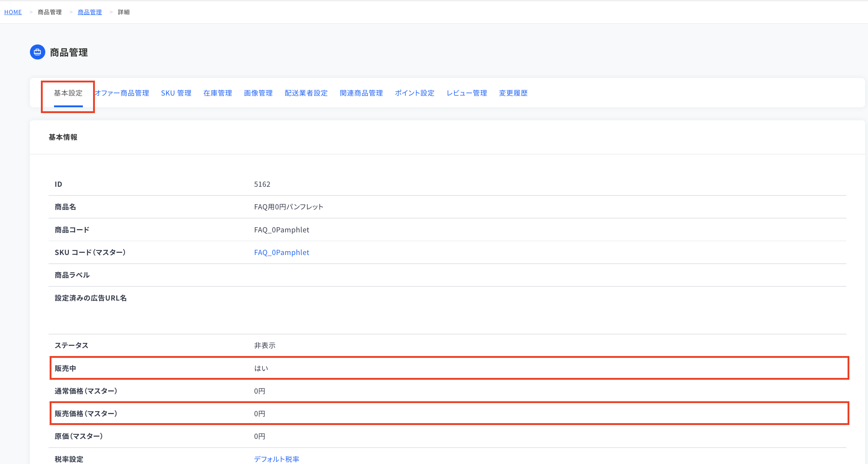Switch to the 関連商品管理 tab
This screenshot has height=464, width=868.
[361, 93]
